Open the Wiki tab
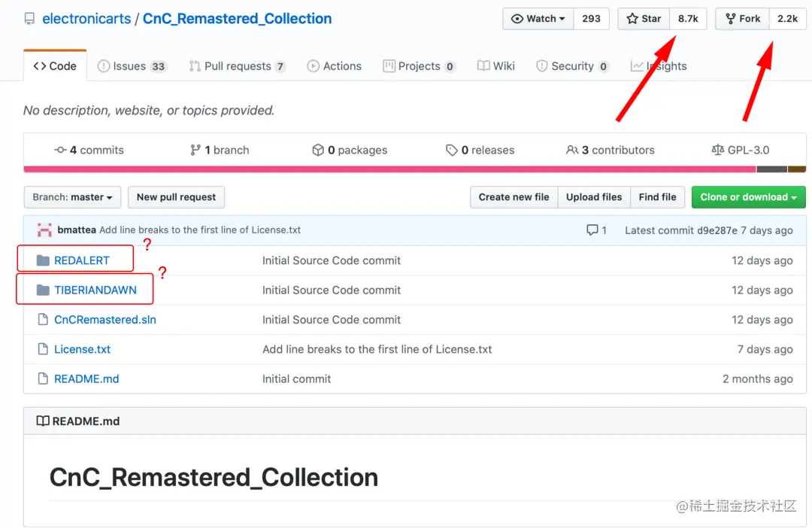Viewport: 812px width, 529px height. click(495, 66)
